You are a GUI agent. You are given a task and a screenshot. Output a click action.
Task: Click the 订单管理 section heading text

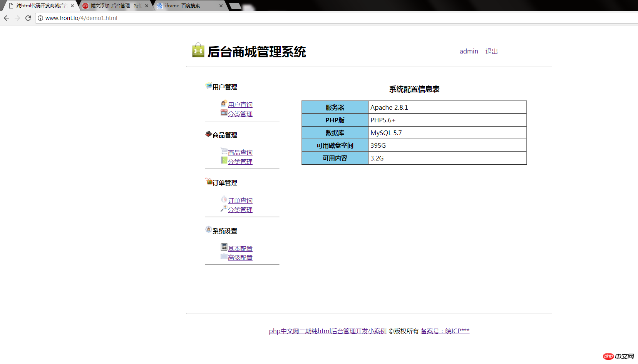pyautogui.click(x=225, y=183)
